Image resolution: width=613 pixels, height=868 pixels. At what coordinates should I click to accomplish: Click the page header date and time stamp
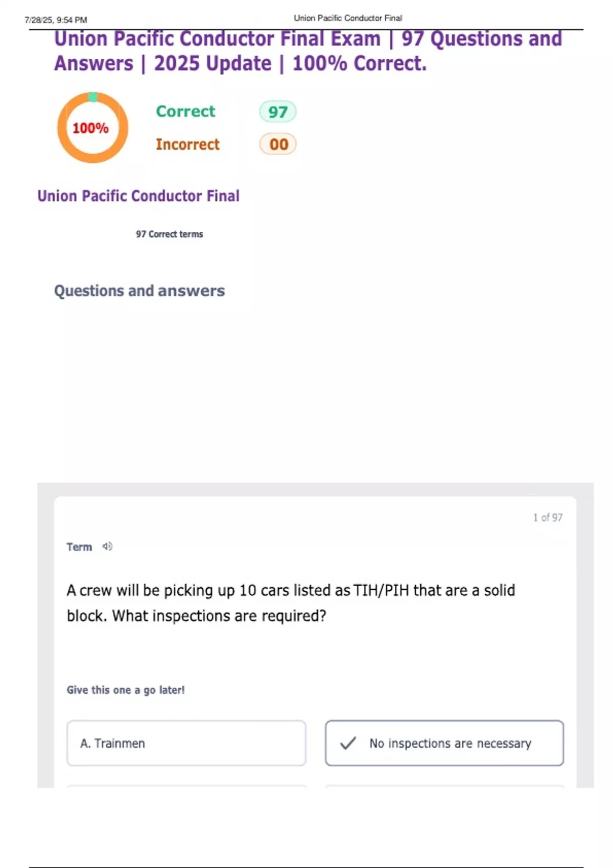pyautogui.click(x=56, y=20)
